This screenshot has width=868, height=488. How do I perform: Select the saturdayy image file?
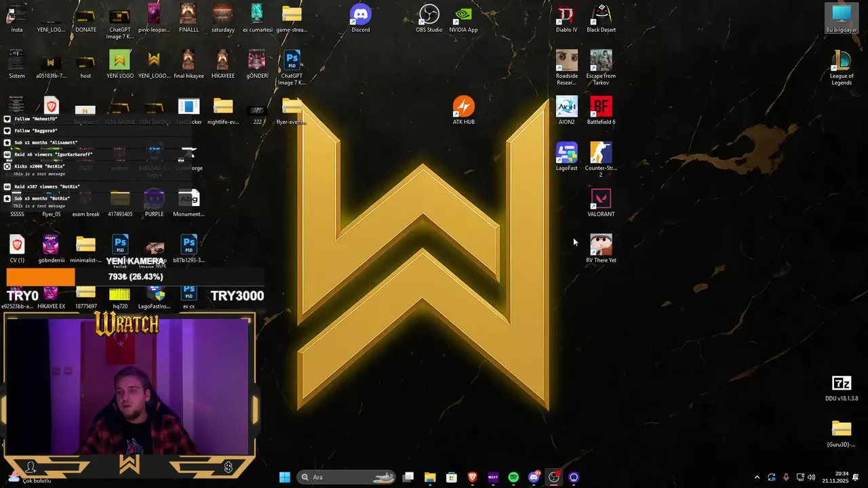pyautogui.click(x=223, y=18)
